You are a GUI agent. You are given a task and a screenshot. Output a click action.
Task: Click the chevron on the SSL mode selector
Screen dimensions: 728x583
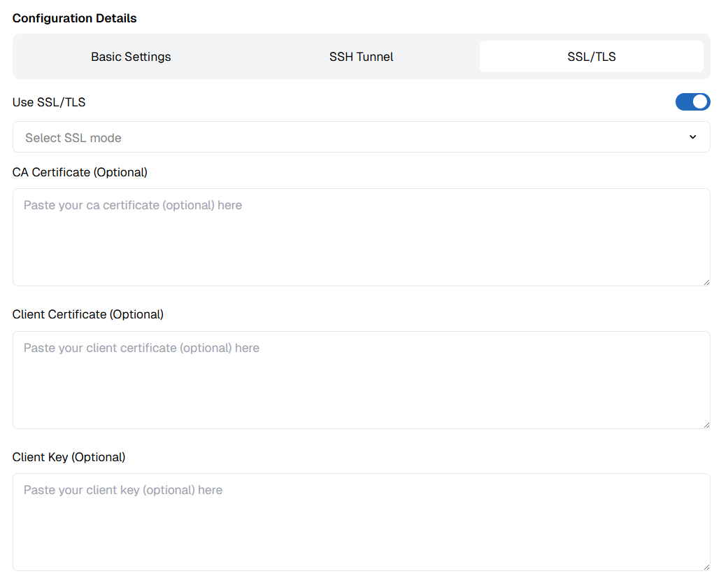point(692,137)
